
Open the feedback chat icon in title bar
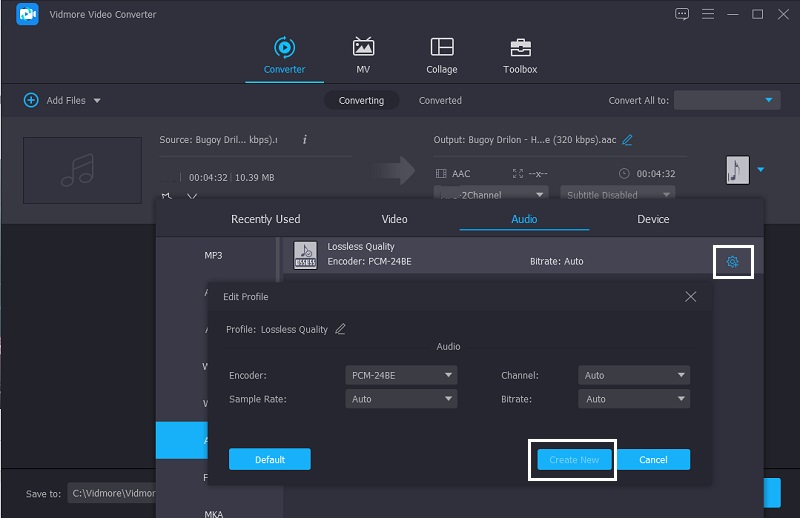pos(682,14)
